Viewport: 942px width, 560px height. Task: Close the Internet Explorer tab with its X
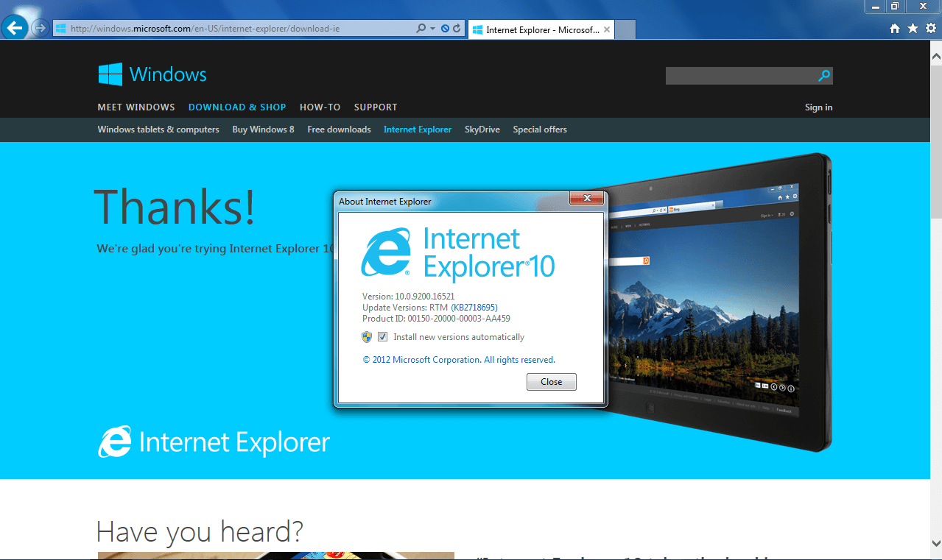[x=607, y=30]
